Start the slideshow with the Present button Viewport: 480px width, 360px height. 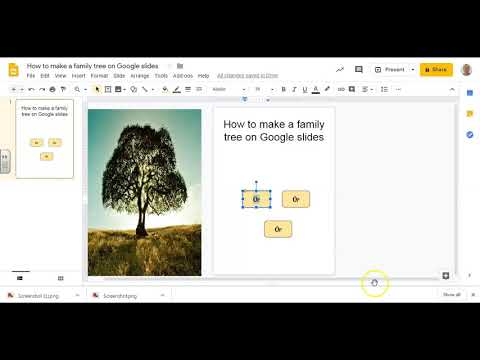pos(390,70)
